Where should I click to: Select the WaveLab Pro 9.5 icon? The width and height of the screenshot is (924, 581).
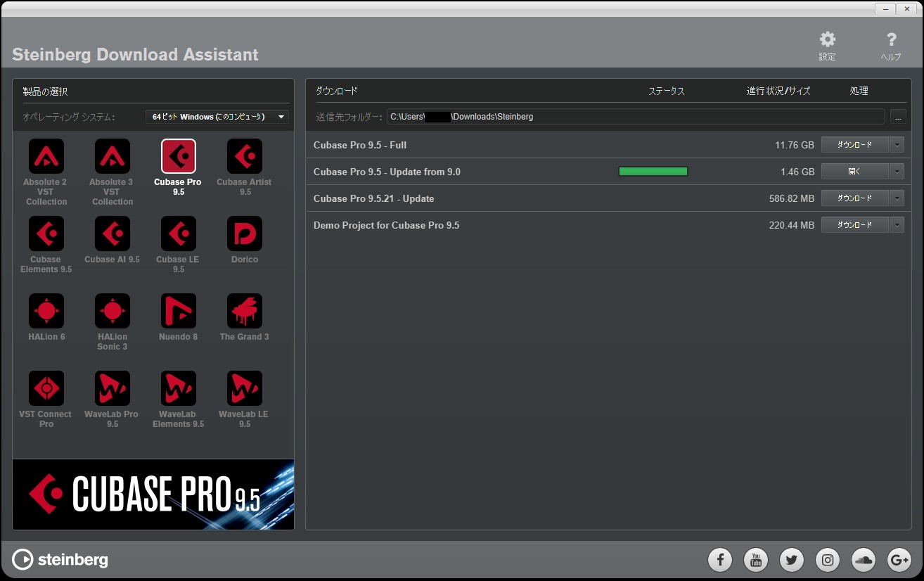113,388
